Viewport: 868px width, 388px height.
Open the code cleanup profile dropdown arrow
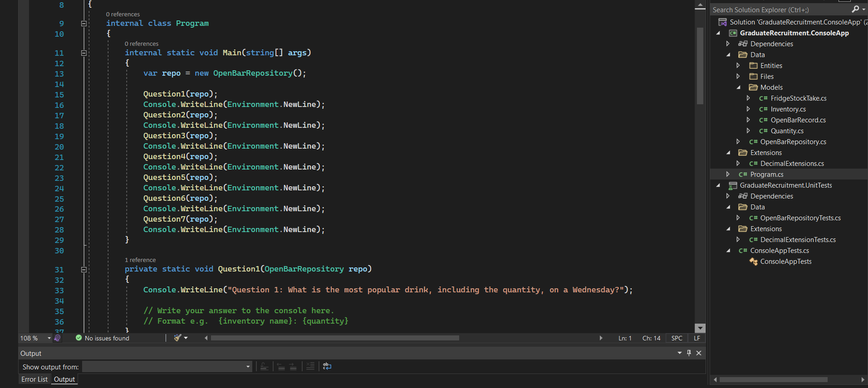[x=186, y=338]
